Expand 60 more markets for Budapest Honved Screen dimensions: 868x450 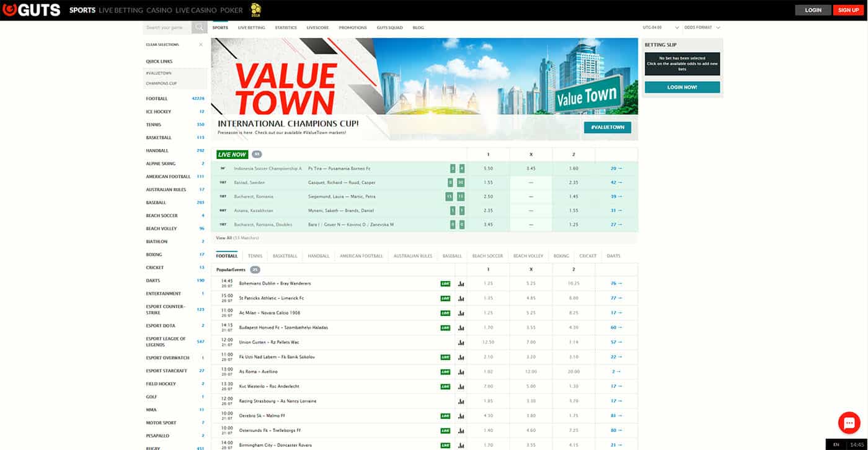pyautogui.click(x=616, y=328)
